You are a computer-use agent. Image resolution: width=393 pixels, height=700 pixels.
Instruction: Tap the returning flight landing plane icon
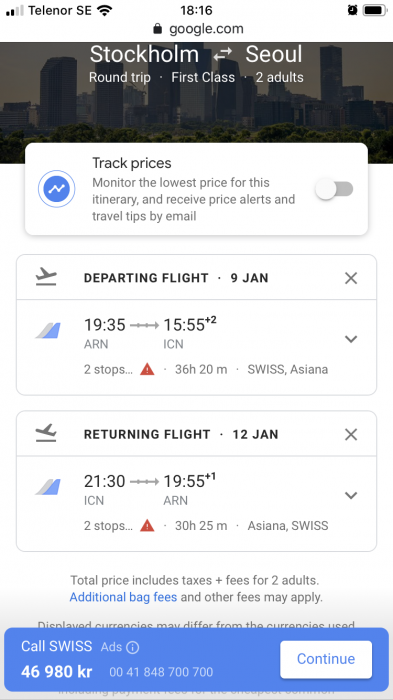[x=46, y=433]
